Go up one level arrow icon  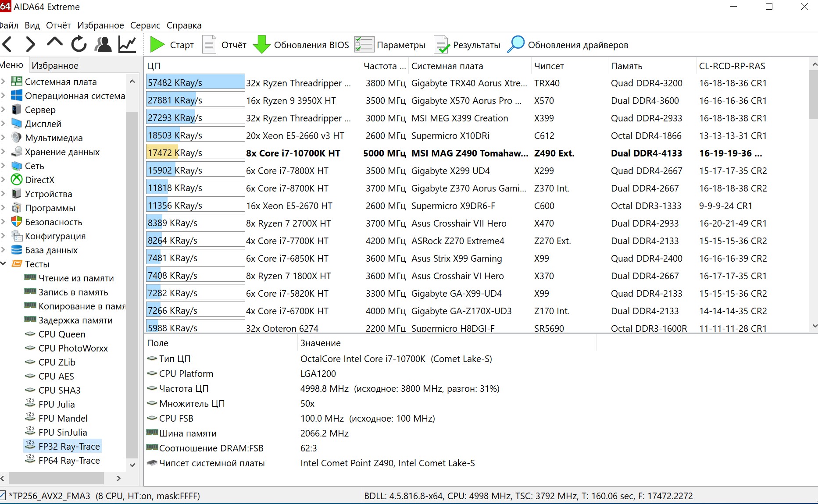[54, 43]
